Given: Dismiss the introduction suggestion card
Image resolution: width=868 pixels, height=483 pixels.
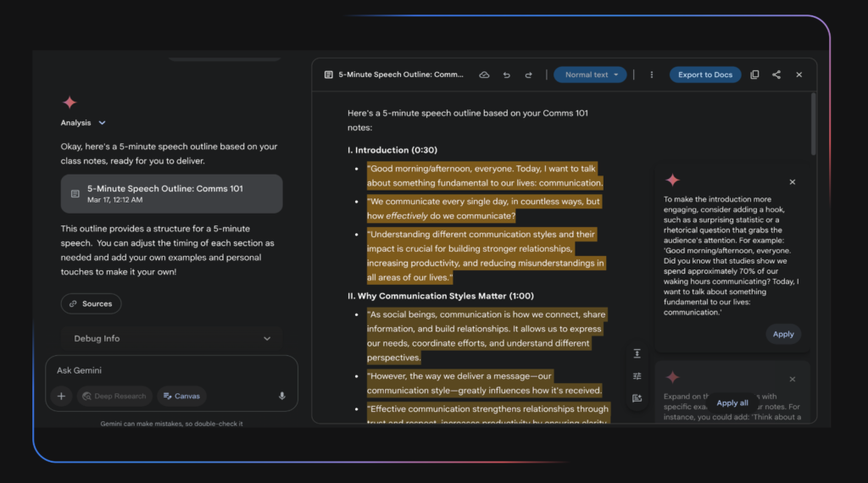Looking at the screenshot, I should click(x=793, y=182).
